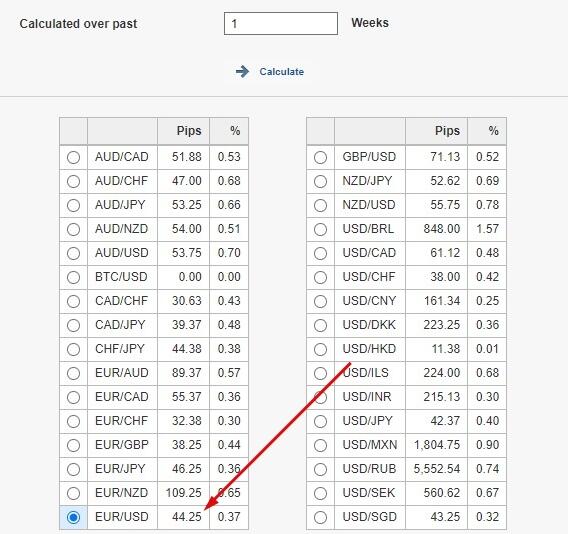Select the USD/INR radio button
This screenshot has width=568, height=534.
(320, 397)
